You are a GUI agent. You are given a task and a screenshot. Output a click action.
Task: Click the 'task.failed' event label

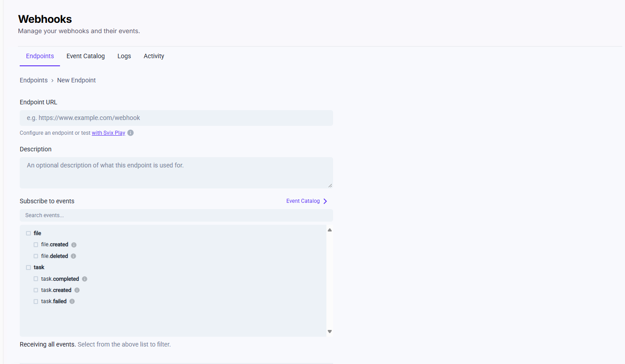point(54,301)
